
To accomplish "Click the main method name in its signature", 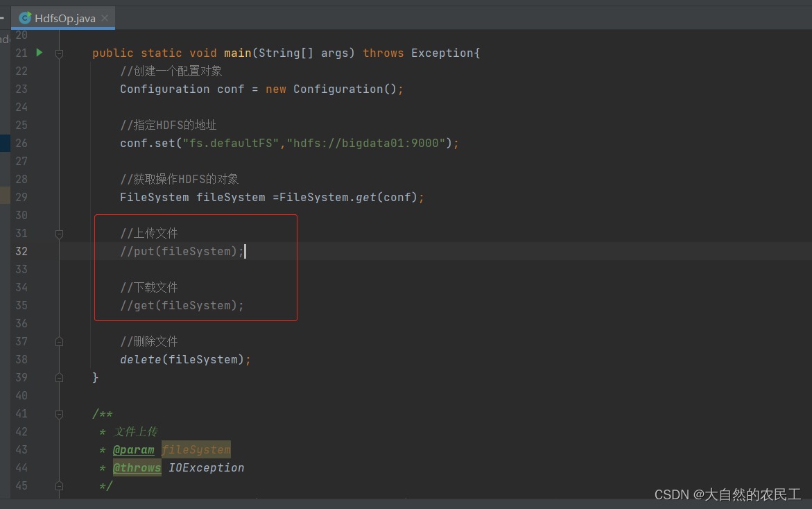I will click(x=237, y=53).
